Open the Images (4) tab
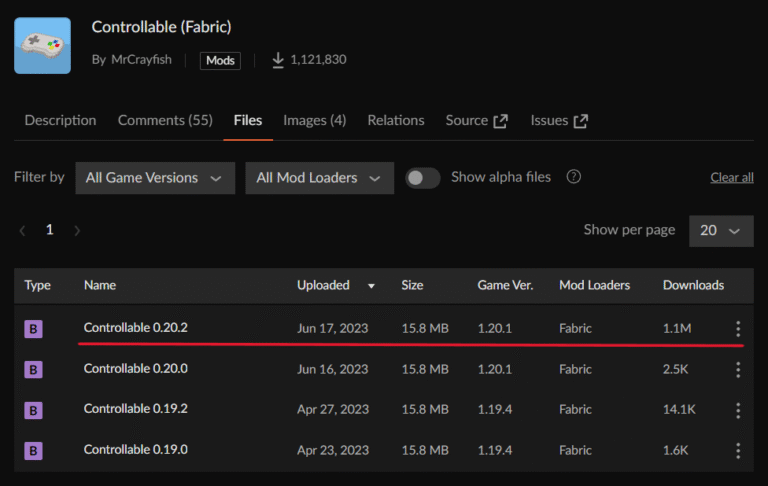 pyautogui.click(x=314, y=120)
